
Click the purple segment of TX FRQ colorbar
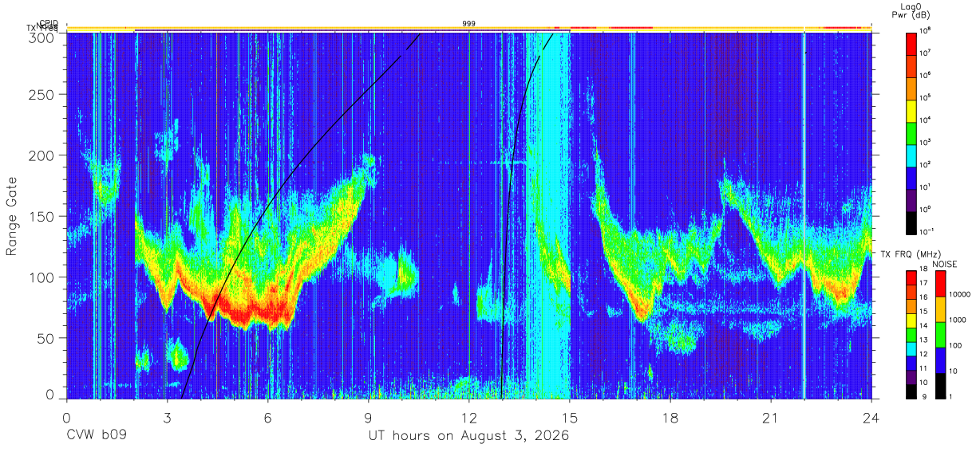click(x=912, y=376)
